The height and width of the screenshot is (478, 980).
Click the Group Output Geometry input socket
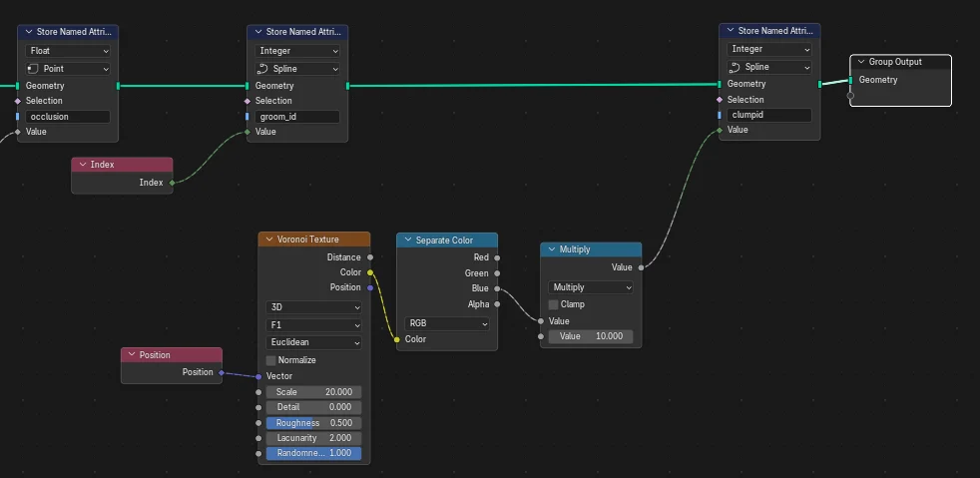pyautogui.click(x=850, y=80)
